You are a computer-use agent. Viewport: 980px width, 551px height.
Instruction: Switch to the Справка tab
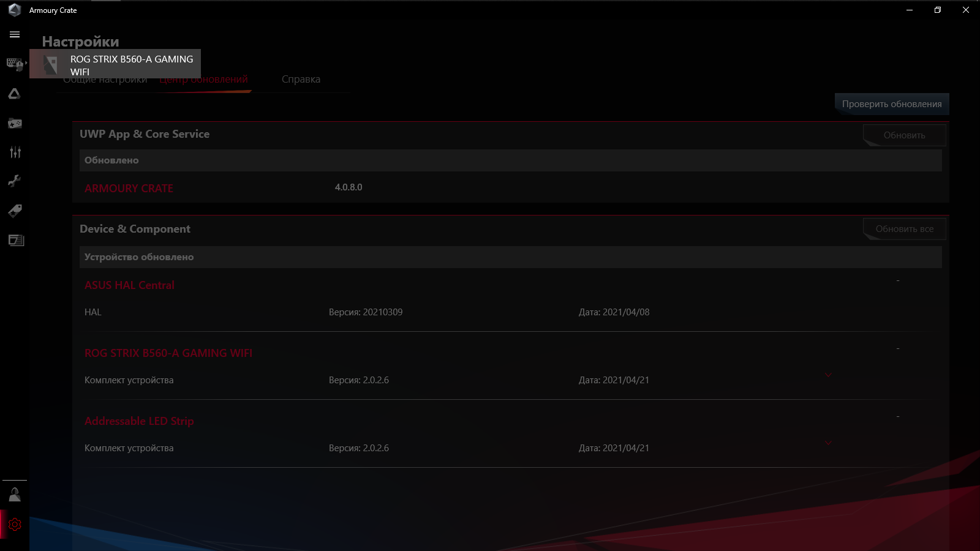tap(301, 80)
